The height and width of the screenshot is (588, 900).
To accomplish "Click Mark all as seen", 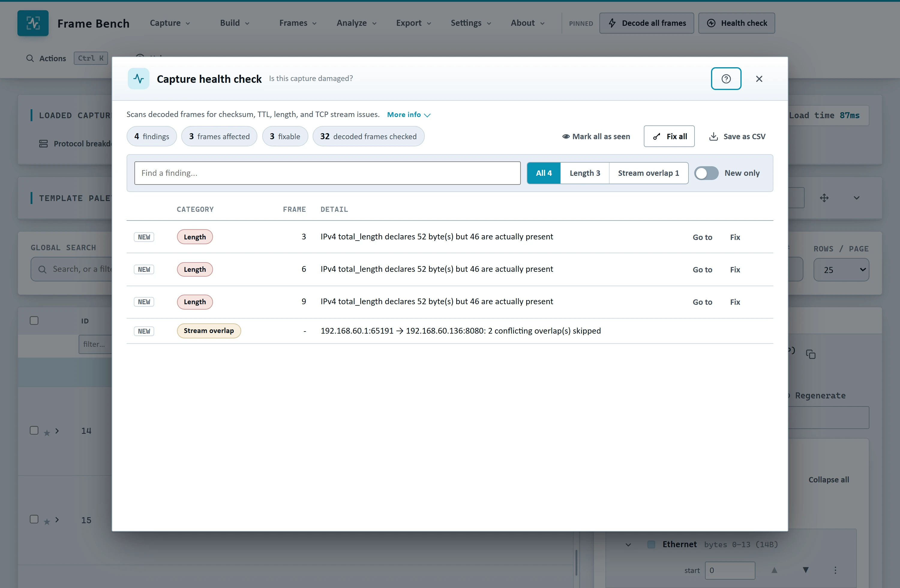I will (596, 136).
